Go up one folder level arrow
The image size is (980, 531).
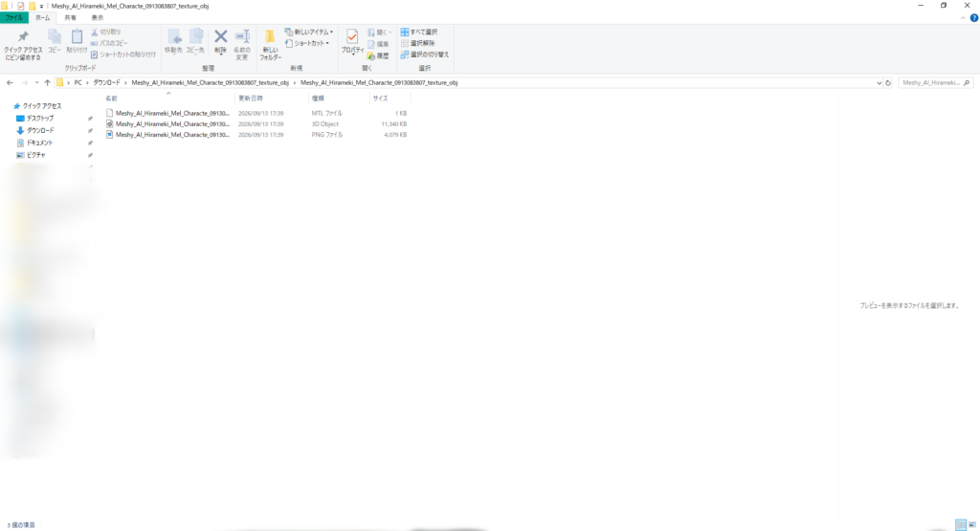47,82
